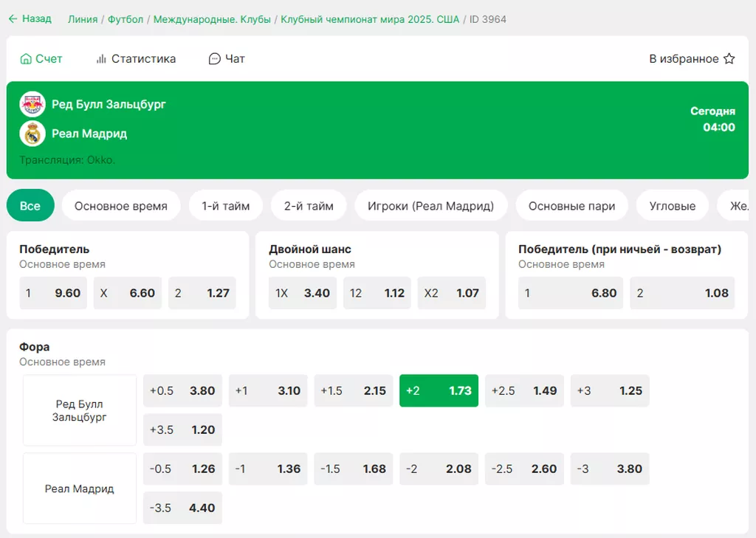
Task: Open Линия breadcrumb link
Action: pyautogui.click(x=83, y=19)
